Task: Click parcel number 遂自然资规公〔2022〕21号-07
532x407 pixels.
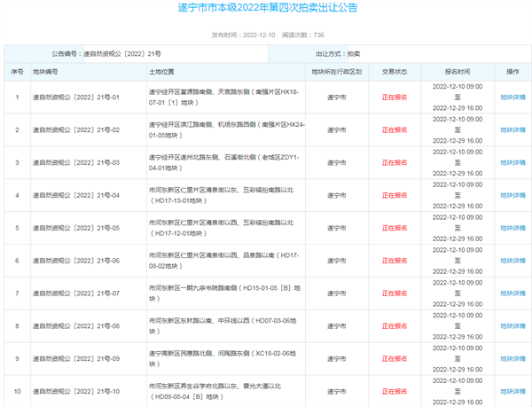Action: pyautogui.click(x=76, y=294)
